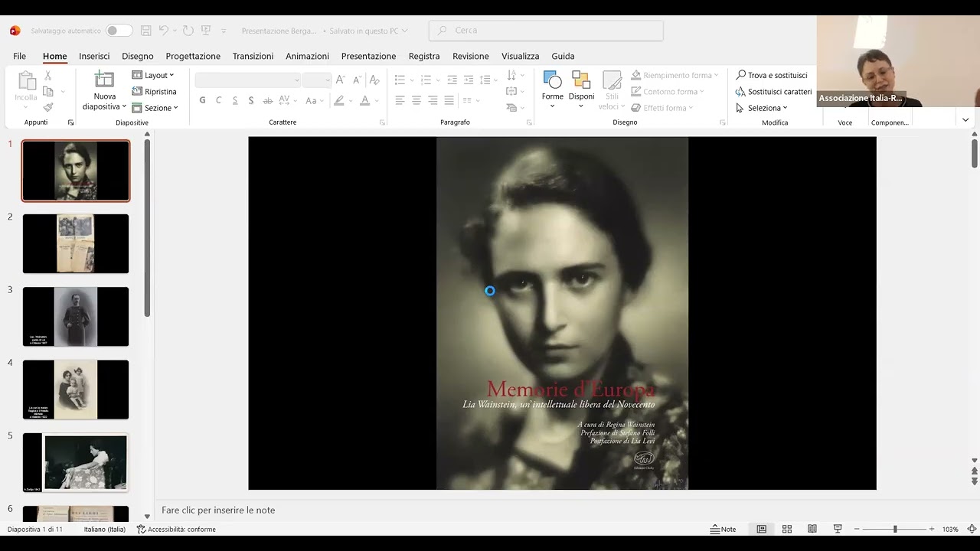Click the zoom slider handle
Image resolution: width=980 pixels, height=551 pixels.
tap(894, 529)
